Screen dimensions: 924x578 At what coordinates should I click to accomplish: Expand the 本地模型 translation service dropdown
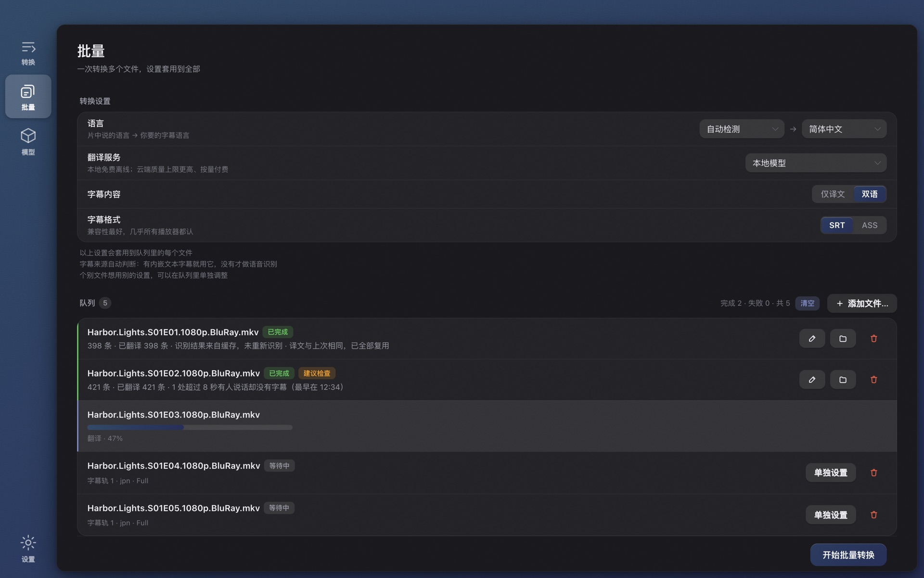click(816, 163)
